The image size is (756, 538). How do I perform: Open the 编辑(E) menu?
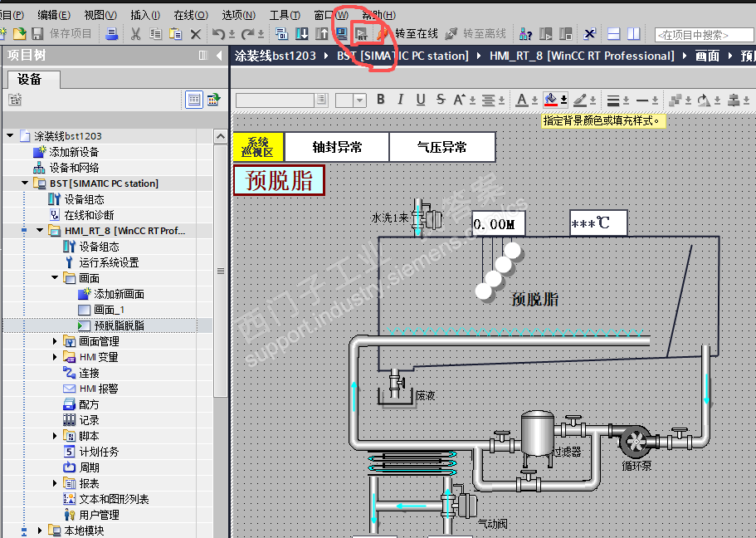53,16
